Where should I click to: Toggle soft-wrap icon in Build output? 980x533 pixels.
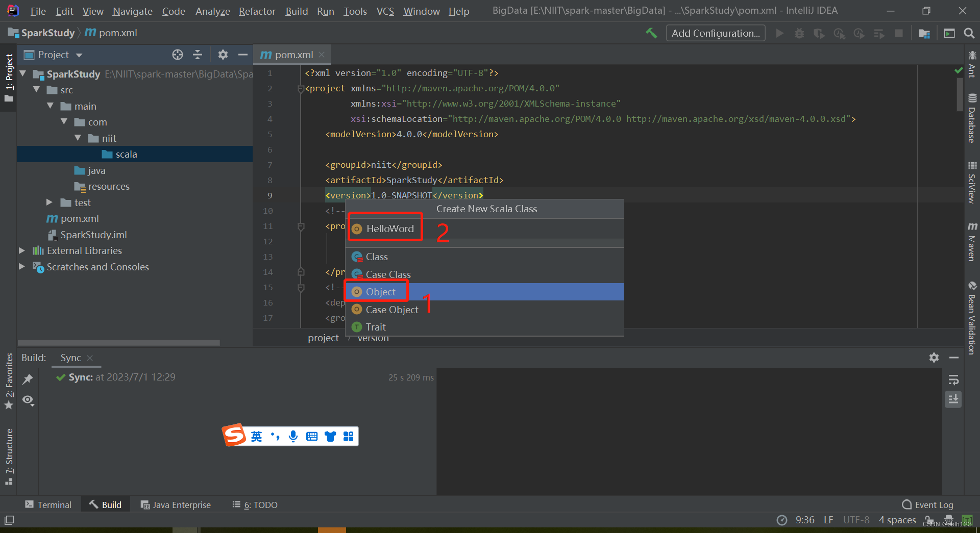click(x=953, y=380)
